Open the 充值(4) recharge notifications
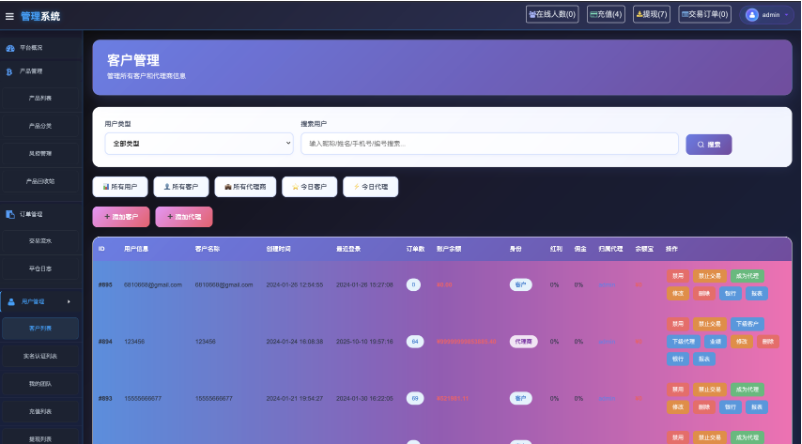The width and height of the screenshot is (802, 444). [x=606, y=14]
